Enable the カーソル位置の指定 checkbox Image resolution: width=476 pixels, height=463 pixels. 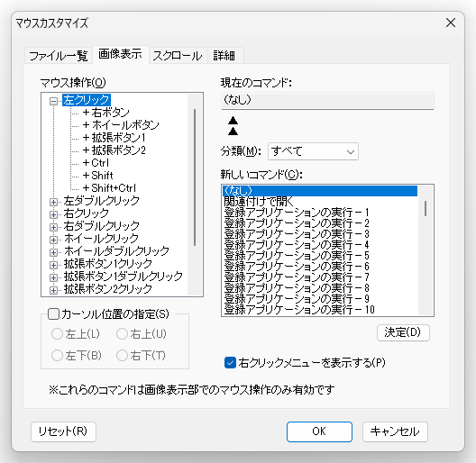[53, 314]
